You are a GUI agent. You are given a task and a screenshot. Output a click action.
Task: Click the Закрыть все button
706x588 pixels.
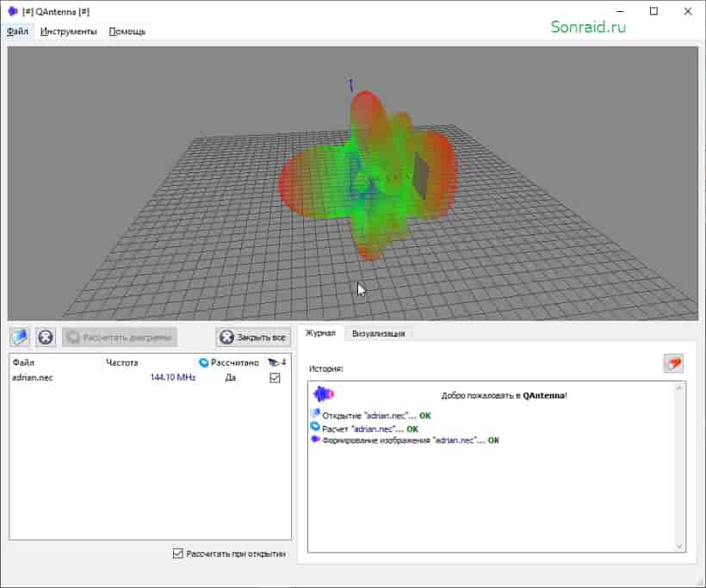pos(253,337)
